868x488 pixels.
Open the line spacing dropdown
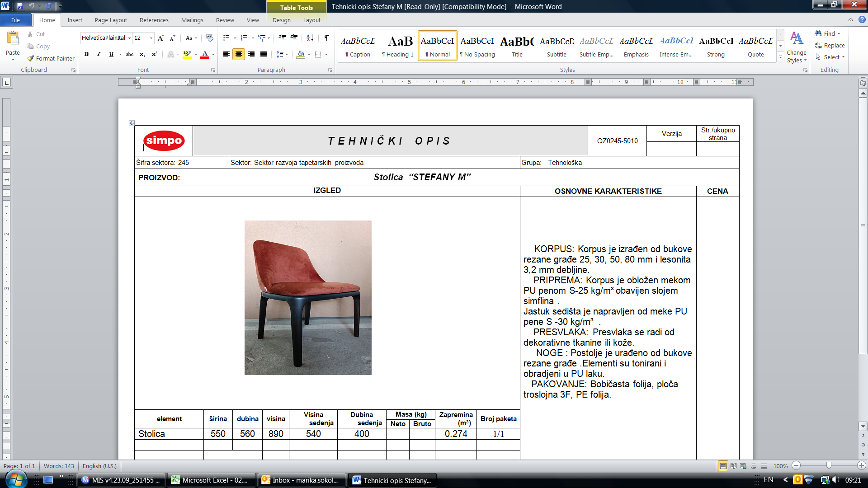(x=282, y=54)
